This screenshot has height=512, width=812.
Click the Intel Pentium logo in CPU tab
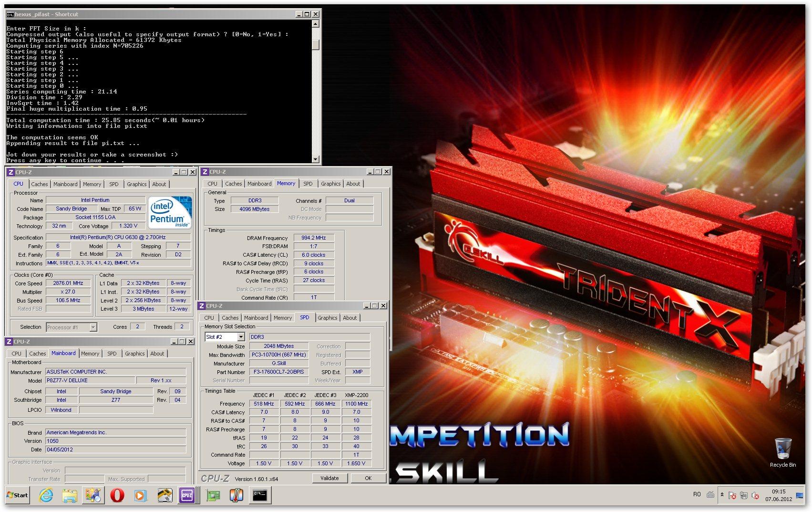point(170,212)
